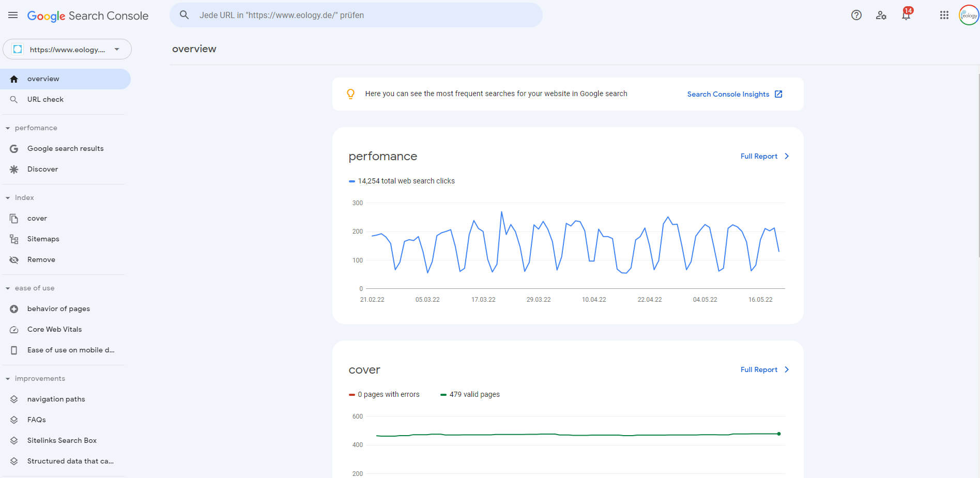The height and width of the screenshot is (478, 980).
Task: Open the FAQs improvements entry
Action: coord(65,420)
